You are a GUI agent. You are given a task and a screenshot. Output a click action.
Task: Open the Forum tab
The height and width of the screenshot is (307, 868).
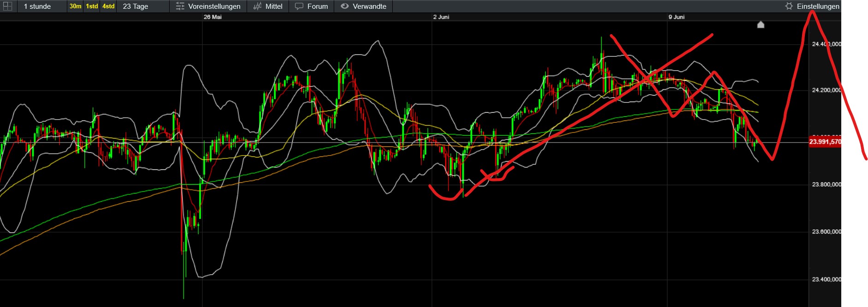click(x=312, y=6)
